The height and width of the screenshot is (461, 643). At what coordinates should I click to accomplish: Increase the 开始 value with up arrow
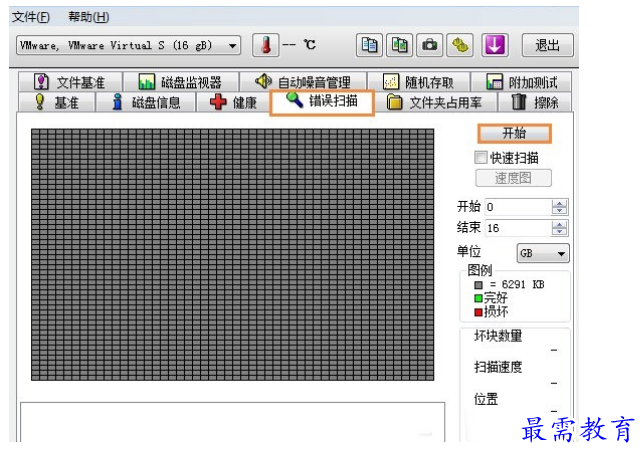(560, 203)
